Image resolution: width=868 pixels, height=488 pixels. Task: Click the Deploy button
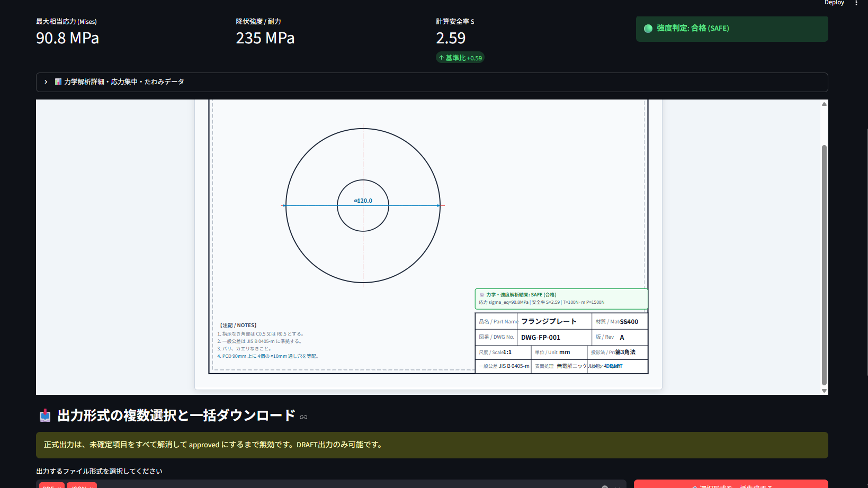pyautogui.click(x=834, y=3)
